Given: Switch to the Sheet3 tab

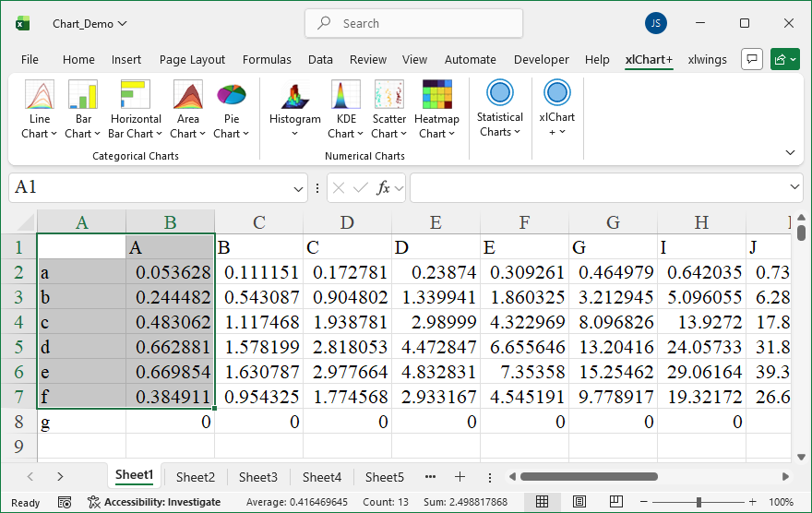Looking at the screenshot, I should click(257, 477).
